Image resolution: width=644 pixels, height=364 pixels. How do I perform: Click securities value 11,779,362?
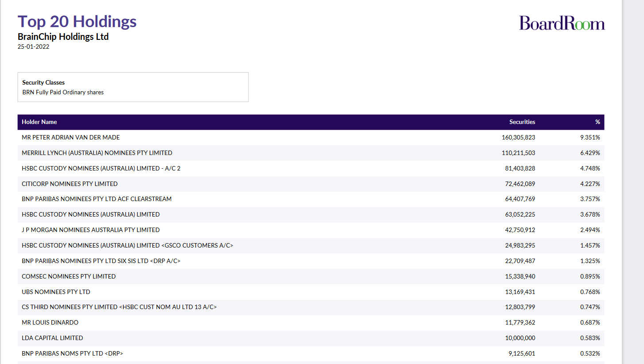click(520, 322)
